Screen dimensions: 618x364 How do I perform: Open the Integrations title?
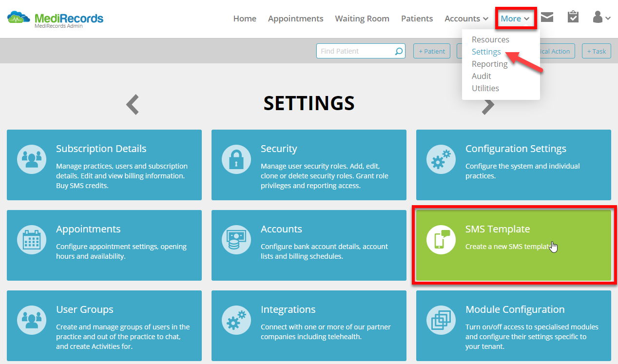coord(288,309)
